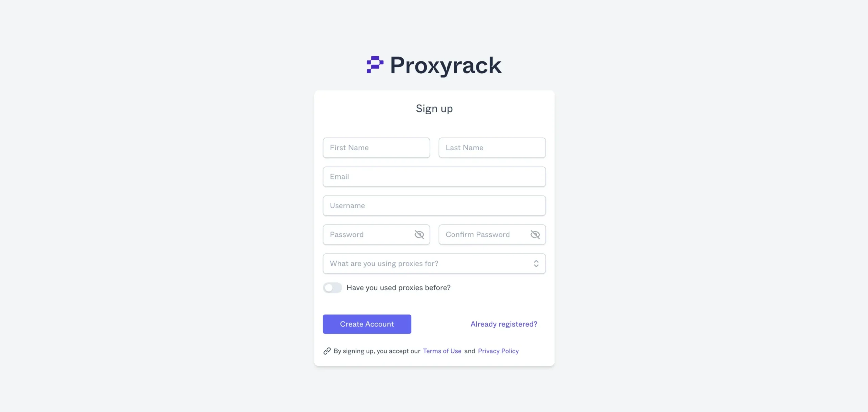Click the proxy usage dropdown stepper down arrow
Image resolution: width=868 pixels, height=412 pixels.
click(x=535, y=265)
